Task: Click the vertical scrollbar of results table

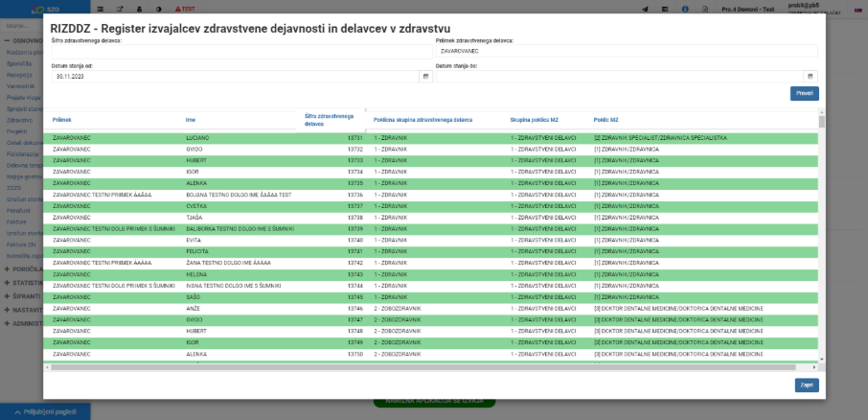Action: [821, 122]
